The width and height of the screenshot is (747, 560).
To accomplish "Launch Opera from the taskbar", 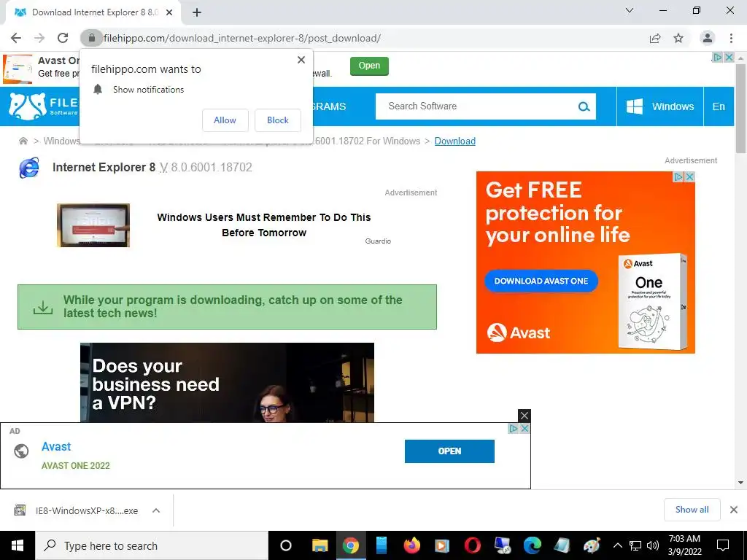I will coord(473,545).
